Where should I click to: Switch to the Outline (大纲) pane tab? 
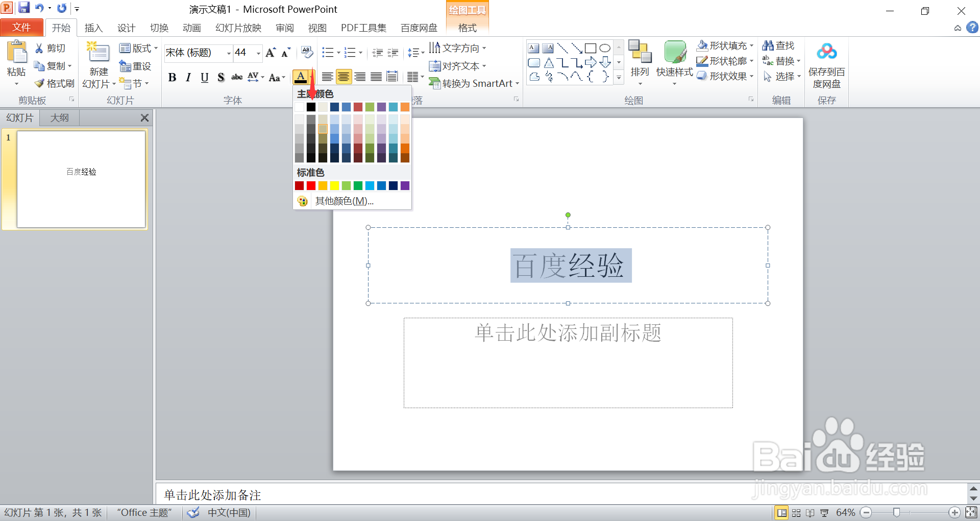(x=60, y=118)
